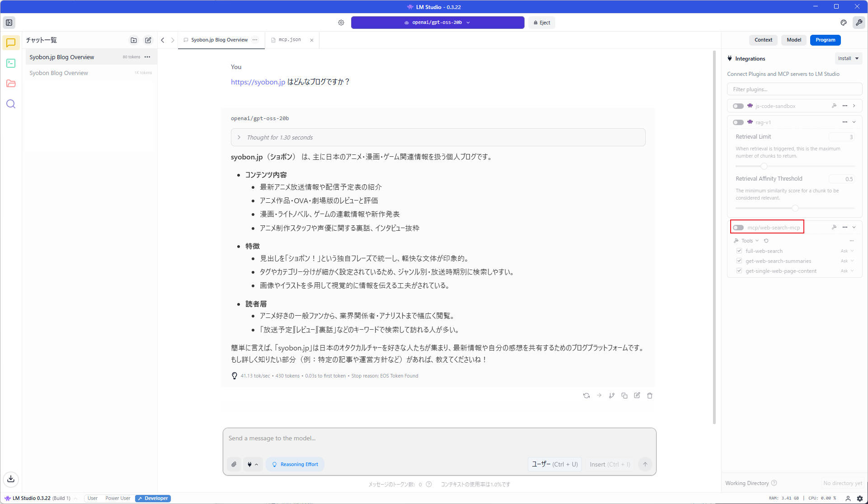
Task: Branch the conversation from this message
Action: (612, 396)
